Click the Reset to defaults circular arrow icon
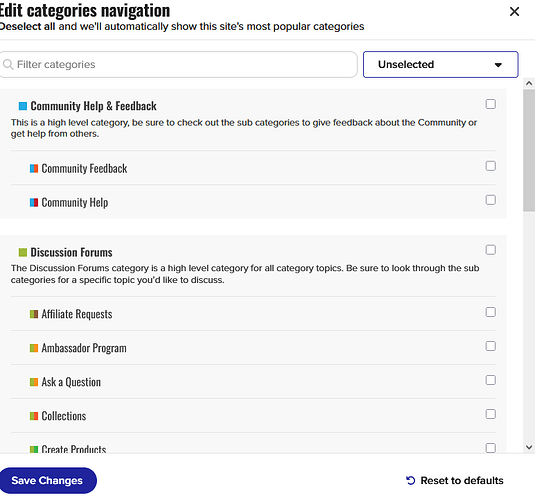 coord(410,481)
